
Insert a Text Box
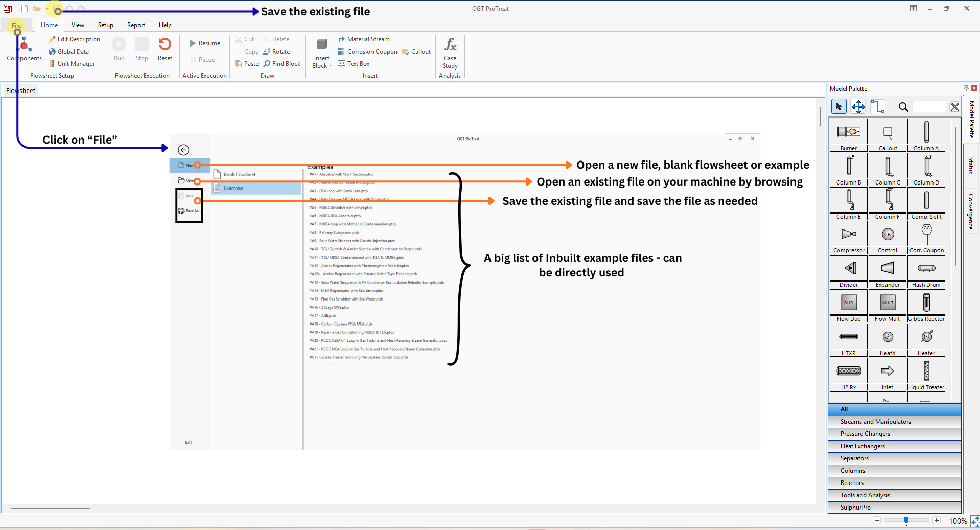354,64
